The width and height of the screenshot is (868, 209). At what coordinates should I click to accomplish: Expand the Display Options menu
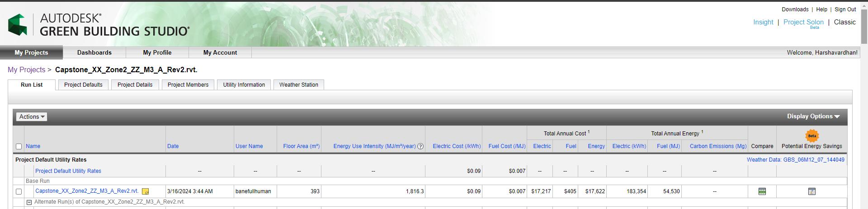coord(813,116)
